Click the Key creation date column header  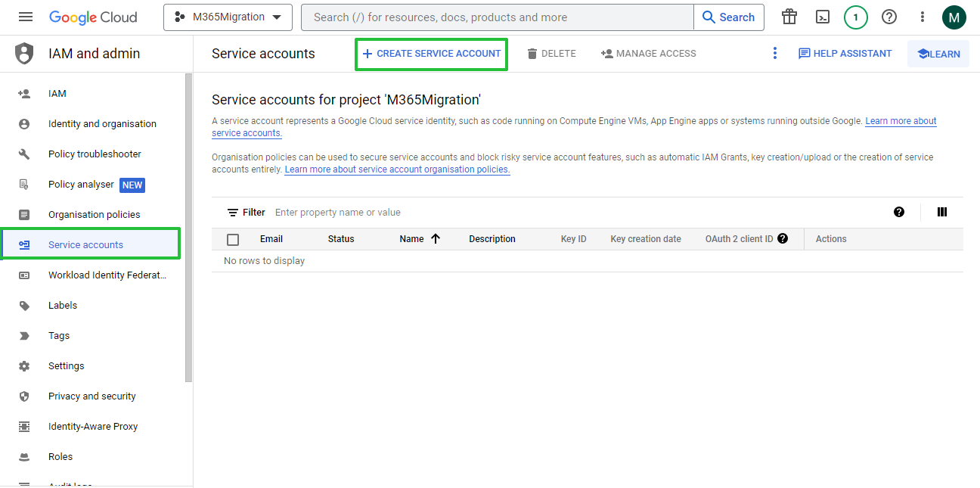coord(646,239)
